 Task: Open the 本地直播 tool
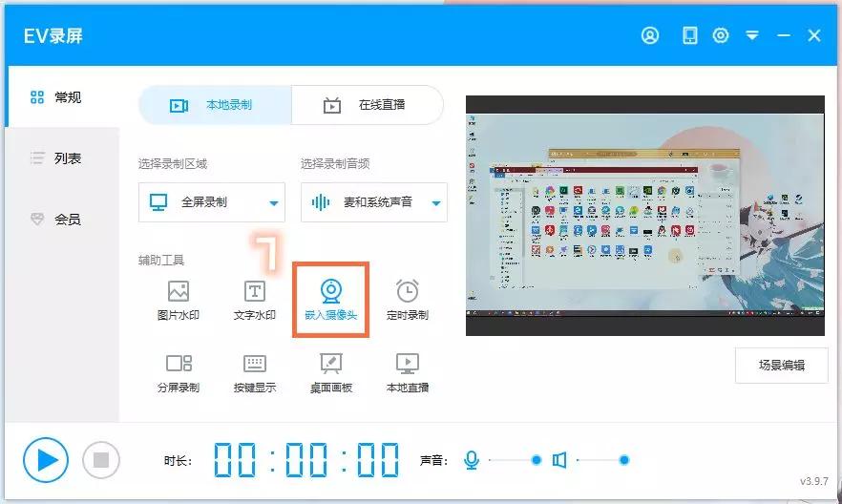(408, 373)
